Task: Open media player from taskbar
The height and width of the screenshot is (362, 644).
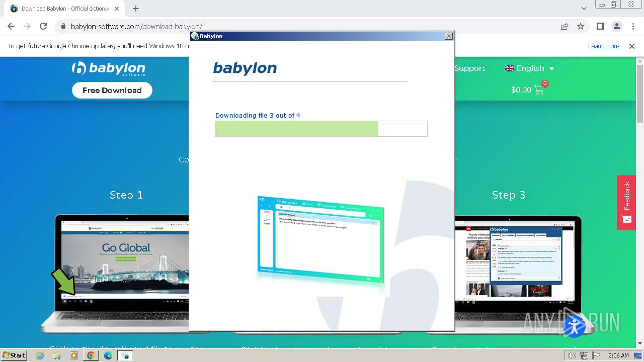Action: pos(74,355)
